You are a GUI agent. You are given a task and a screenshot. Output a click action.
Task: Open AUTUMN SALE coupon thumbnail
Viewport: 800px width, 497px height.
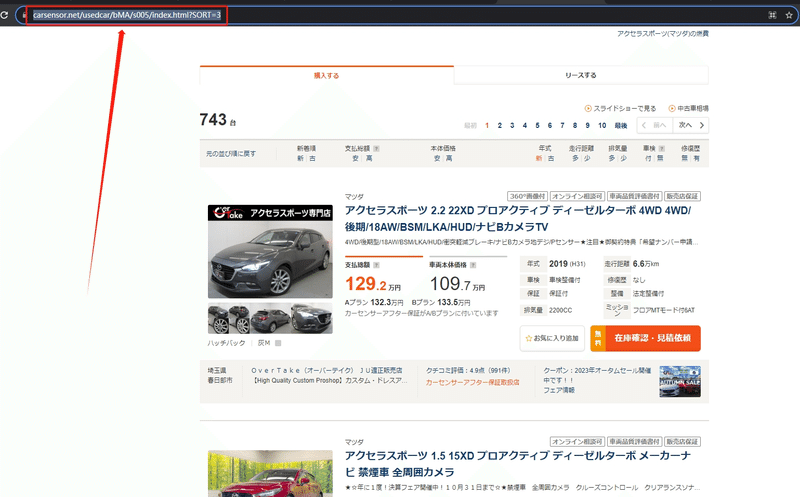[x=680, y=382]
